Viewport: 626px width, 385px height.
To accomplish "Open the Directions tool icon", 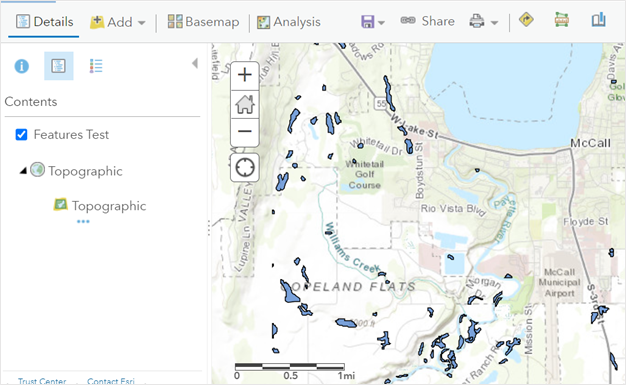I will (526, 20).
